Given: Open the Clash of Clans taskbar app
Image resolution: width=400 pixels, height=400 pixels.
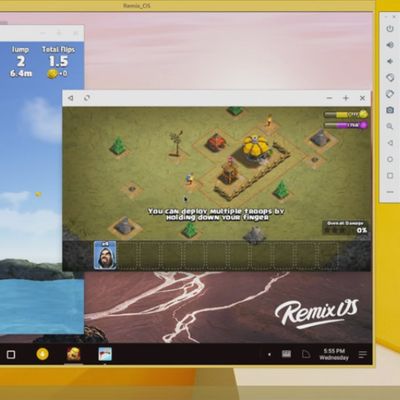Looking at the screenshot, I should coord(74,354).
